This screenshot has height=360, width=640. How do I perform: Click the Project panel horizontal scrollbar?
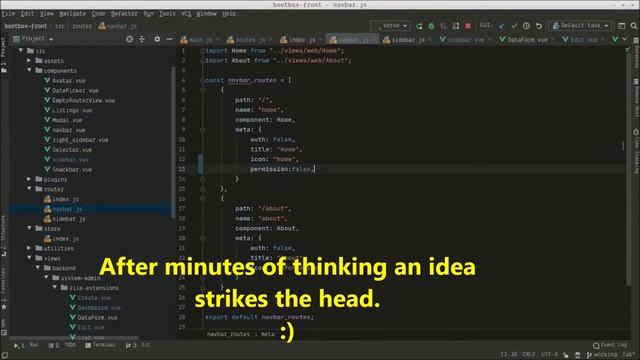pos(73,338)
